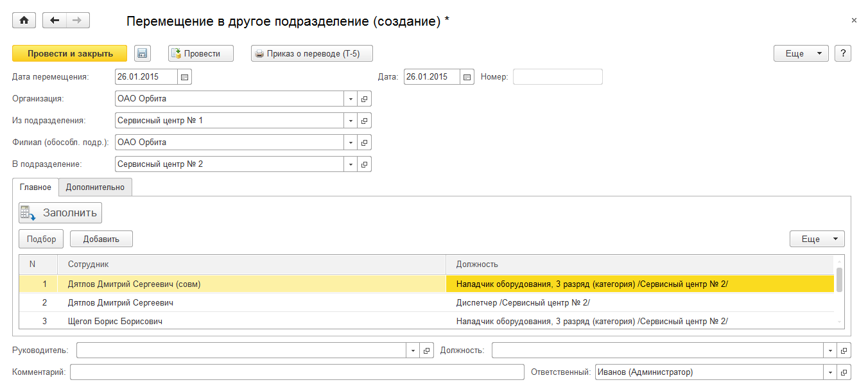The image size is (868, 389).
Task: Expand Филиал (обособл. подр.) dropdown
Action: [351, 143]
